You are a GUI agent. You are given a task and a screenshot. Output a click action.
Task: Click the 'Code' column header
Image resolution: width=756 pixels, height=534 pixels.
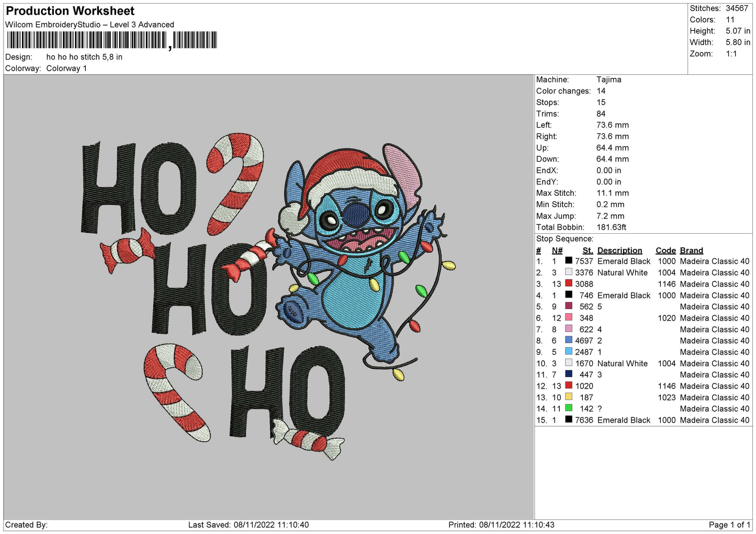(x=665, y=251)
